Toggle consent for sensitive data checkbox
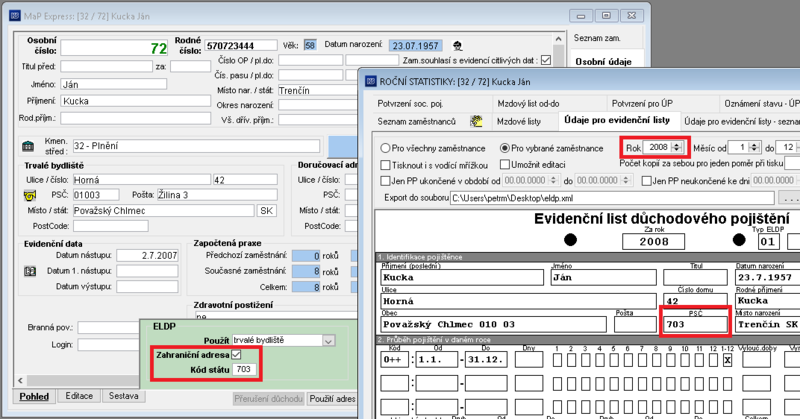The image size is (800, 419). pos(546,60)
